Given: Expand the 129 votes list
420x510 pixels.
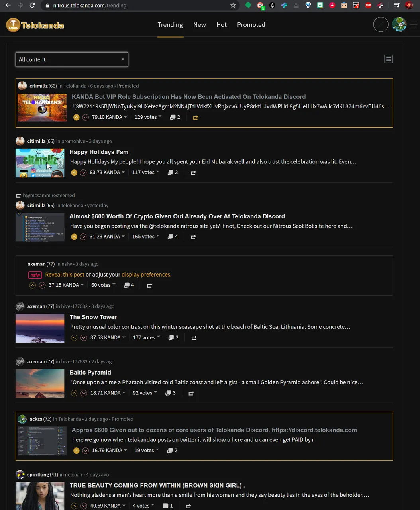Looking at the screenshot, I should [x=148, y=117].
